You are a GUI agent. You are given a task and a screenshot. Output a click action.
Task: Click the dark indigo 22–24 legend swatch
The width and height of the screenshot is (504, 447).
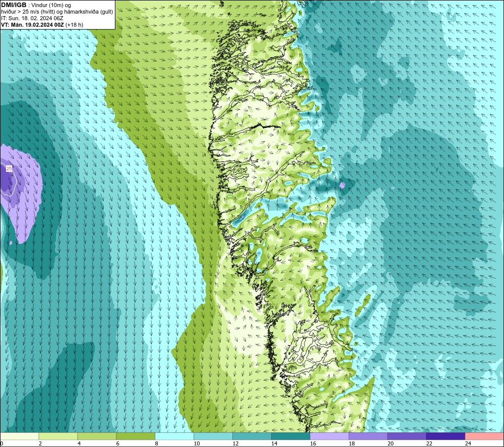pyautogui.click(x=446, y=436)
